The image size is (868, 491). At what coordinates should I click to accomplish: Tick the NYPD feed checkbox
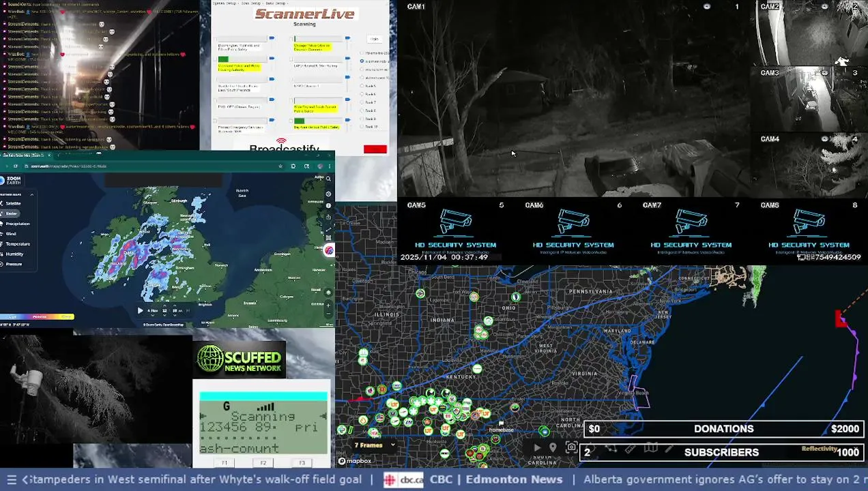(x=291, y=79)
